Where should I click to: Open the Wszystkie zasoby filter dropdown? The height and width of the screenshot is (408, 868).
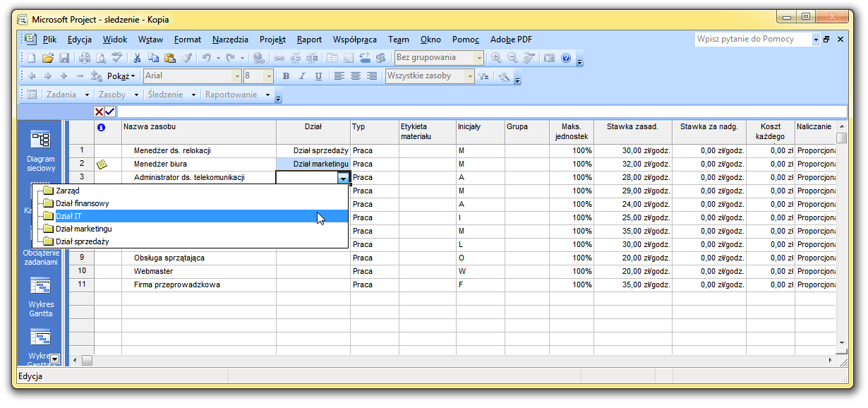tap(470, 76)
